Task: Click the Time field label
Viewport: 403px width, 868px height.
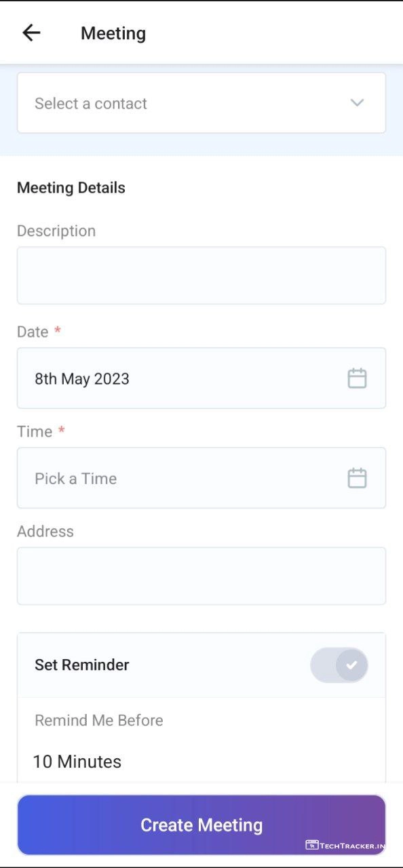Action: tap(35, 431)
